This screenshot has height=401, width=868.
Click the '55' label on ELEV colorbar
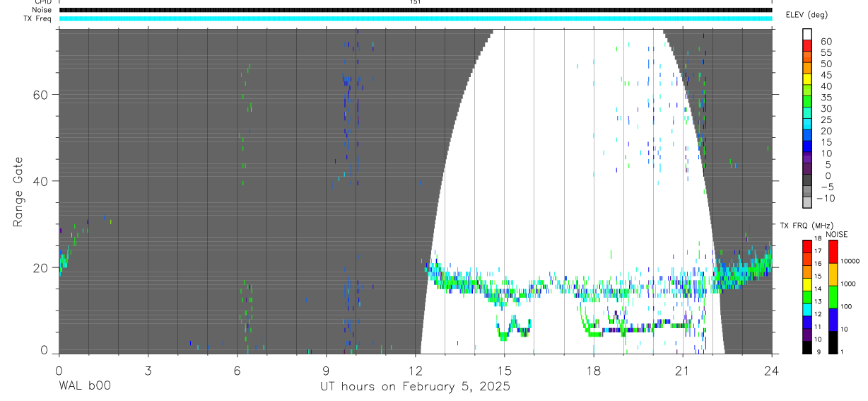tap(826, 53)
